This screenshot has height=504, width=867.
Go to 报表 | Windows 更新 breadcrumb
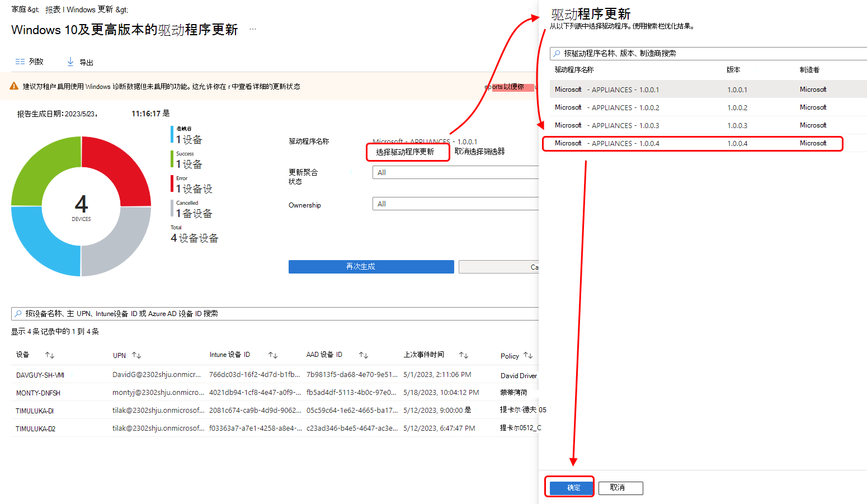79,10
